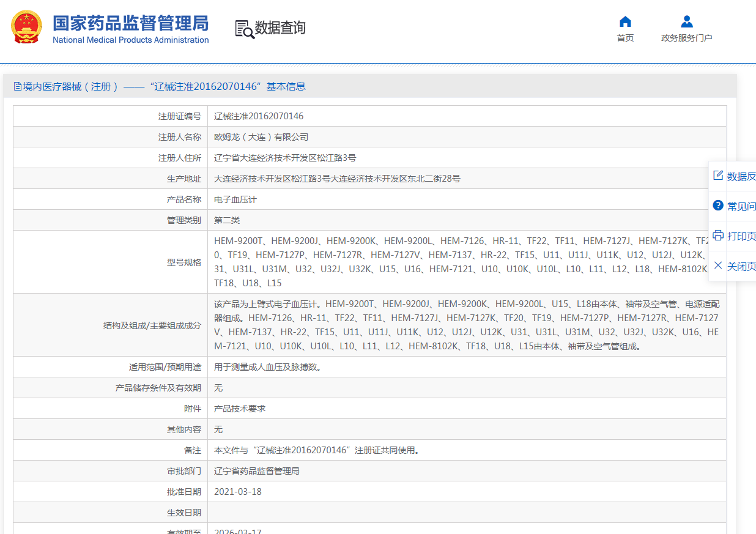The width and height of the screenshot is (756, 534).
Task: Click the 常见问题 question mark icon
Action: pos(718,206)
